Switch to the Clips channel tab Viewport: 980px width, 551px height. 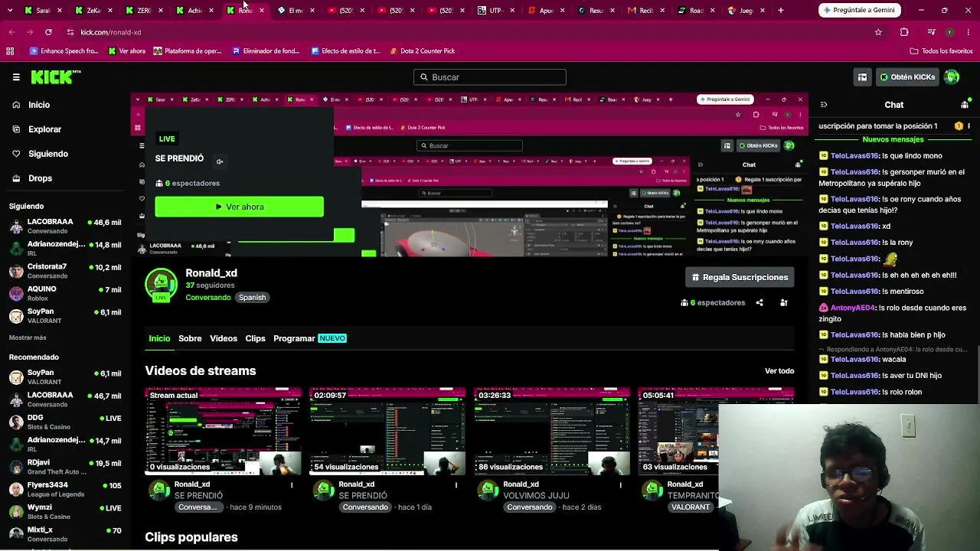(255, 338)
